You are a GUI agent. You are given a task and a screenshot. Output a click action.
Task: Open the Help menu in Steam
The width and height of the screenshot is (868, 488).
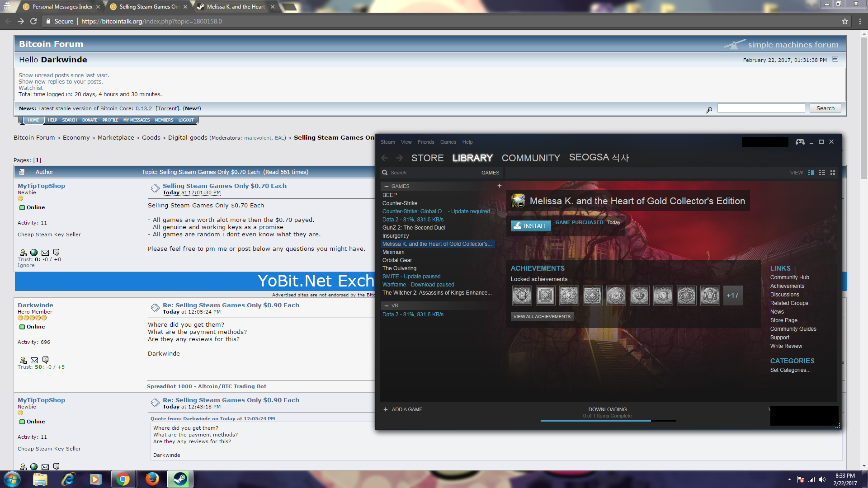[467, 142]
